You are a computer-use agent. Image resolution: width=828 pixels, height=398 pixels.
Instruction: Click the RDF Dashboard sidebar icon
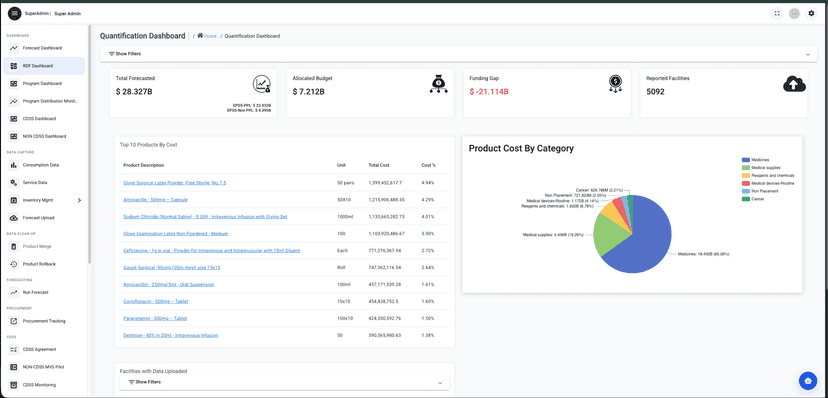[x=14, y=66]
